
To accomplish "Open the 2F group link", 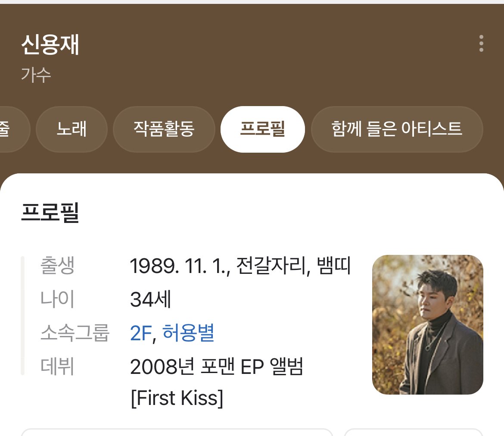I will (x=140, y=333).
